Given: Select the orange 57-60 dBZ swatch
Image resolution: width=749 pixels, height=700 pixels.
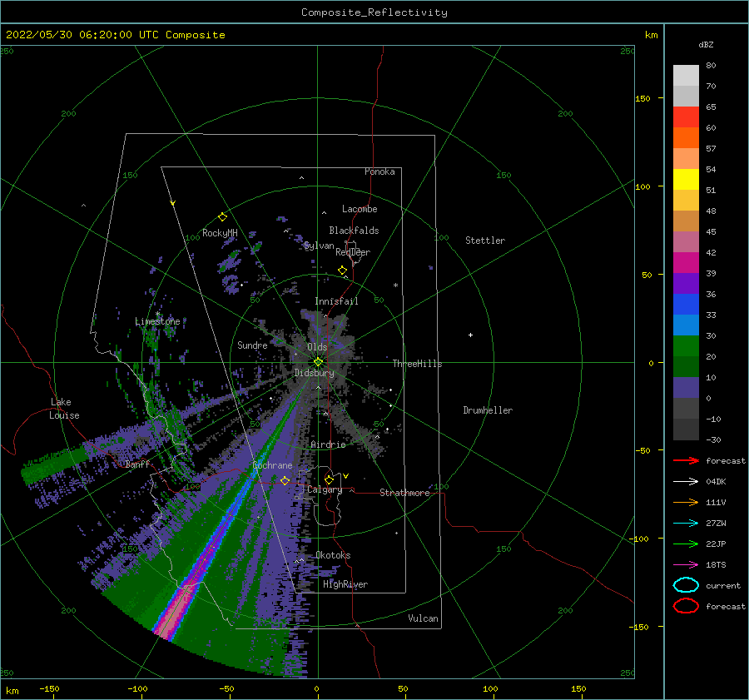Looking at the screenshot, I should click(x=686, y=138).
